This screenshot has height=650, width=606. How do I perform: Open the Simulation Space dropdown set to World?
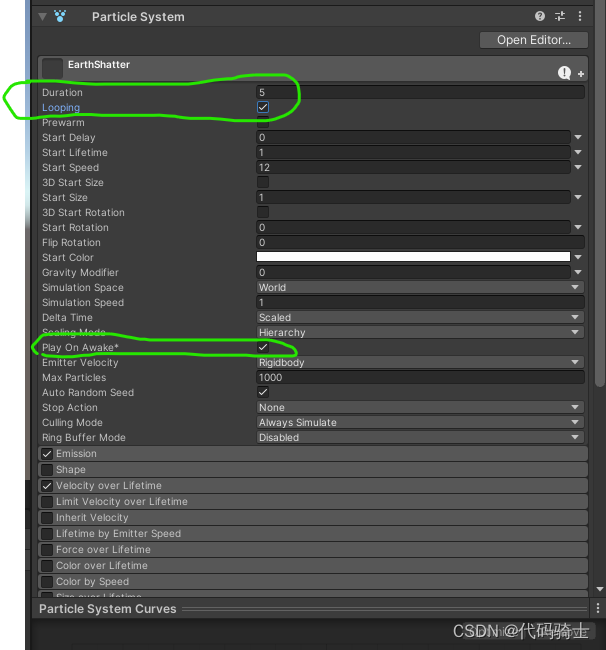pos(420,287)
